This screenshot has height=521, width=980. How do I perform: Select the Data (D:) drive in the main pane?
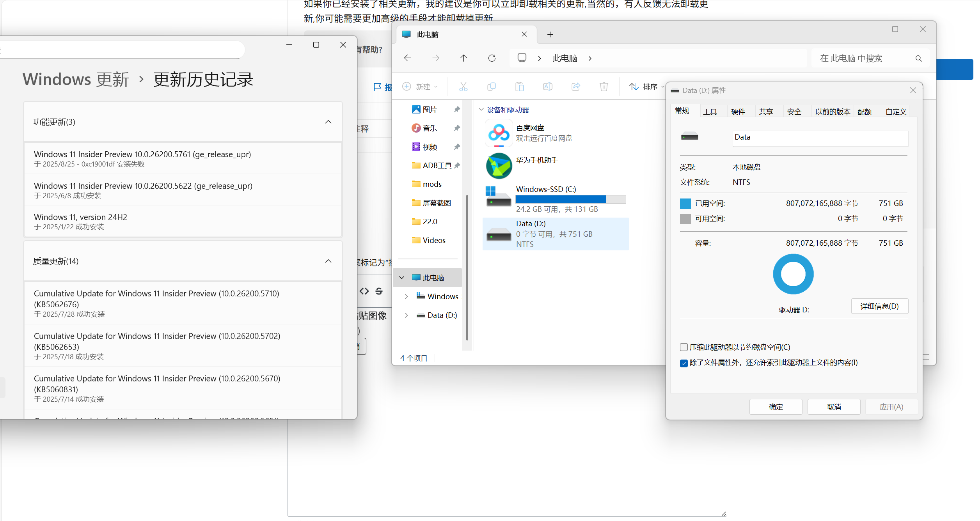pos(556,234)
